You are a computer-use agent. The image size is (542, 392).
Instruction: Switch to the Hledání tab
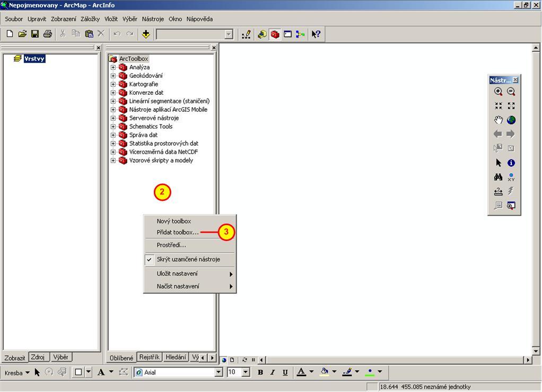(176, 357)
